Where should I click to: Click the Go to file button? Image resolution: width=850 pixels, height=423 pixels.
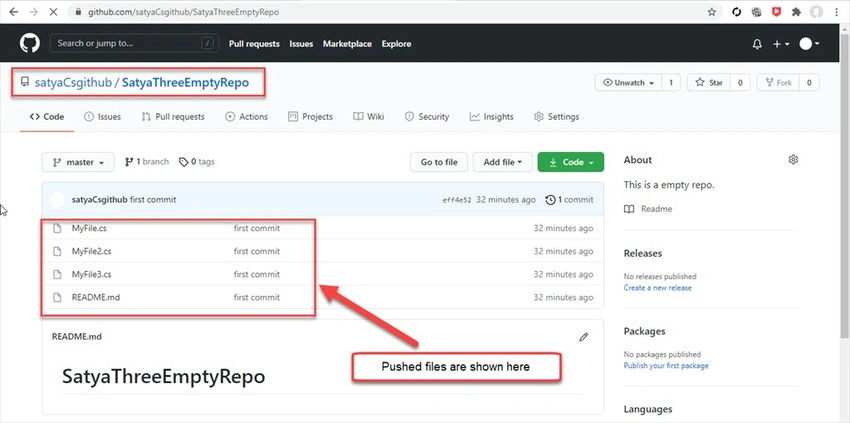pos(439,162)
